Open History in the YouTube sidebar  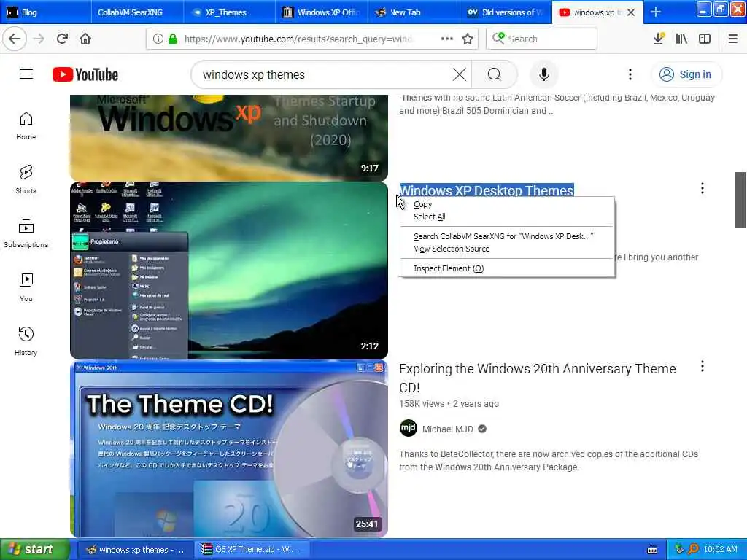click(x=26, y=341)
